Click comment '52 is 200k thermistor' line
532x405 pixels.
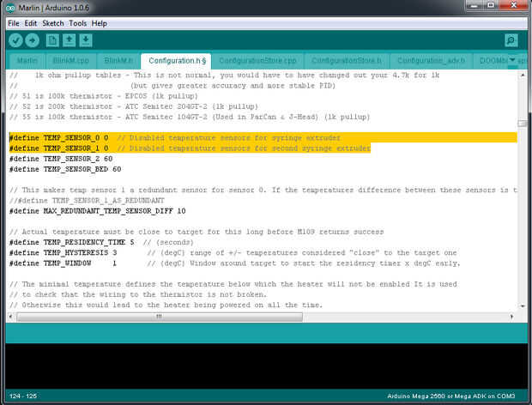pyautogui.click(x=134, y=106)
